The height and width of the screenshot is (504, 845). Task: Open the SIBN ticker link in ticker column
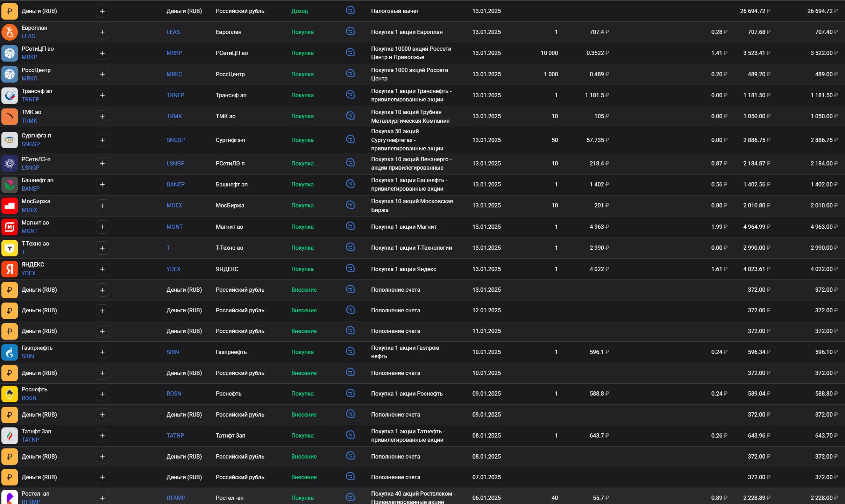(x=173, y=352)
